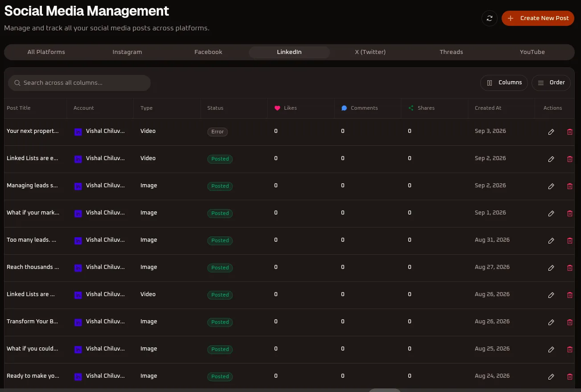Click the pencil icon for the Aug 31 post

click(x=551, y=241)
